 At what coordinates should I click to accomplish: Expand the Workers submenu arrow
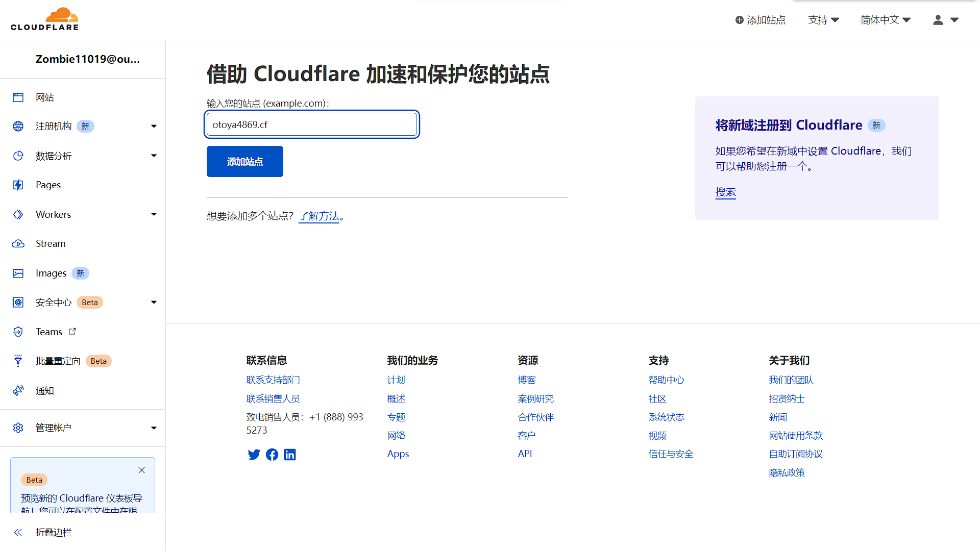point(154,215)
